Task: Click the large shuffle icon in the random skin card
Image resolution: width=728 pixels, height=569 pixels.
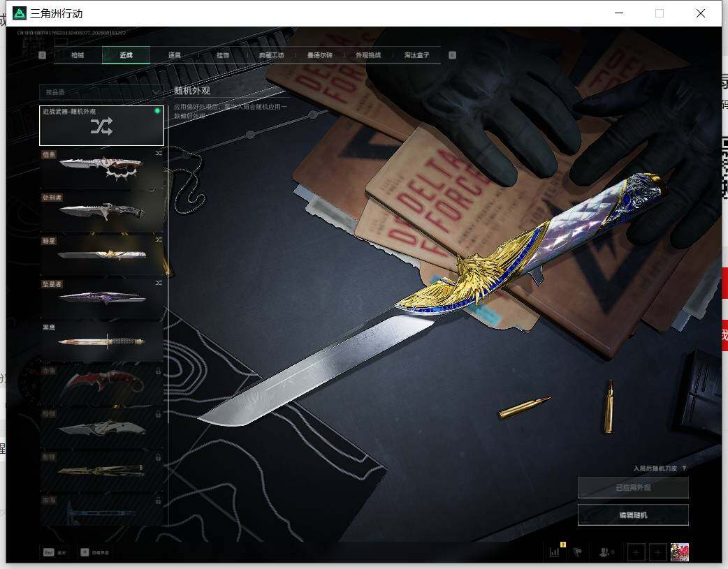Action: point(102,126)
